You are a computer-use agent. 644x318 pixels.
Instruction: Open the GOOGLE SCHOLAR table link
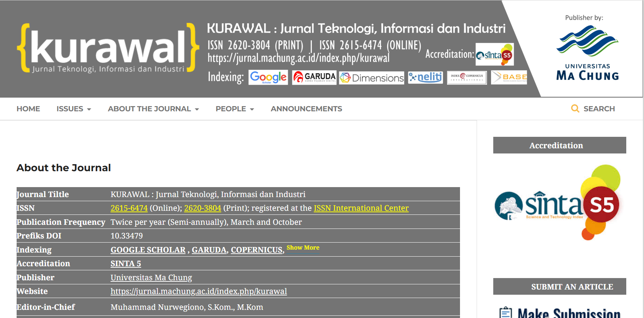pos(148,250)
